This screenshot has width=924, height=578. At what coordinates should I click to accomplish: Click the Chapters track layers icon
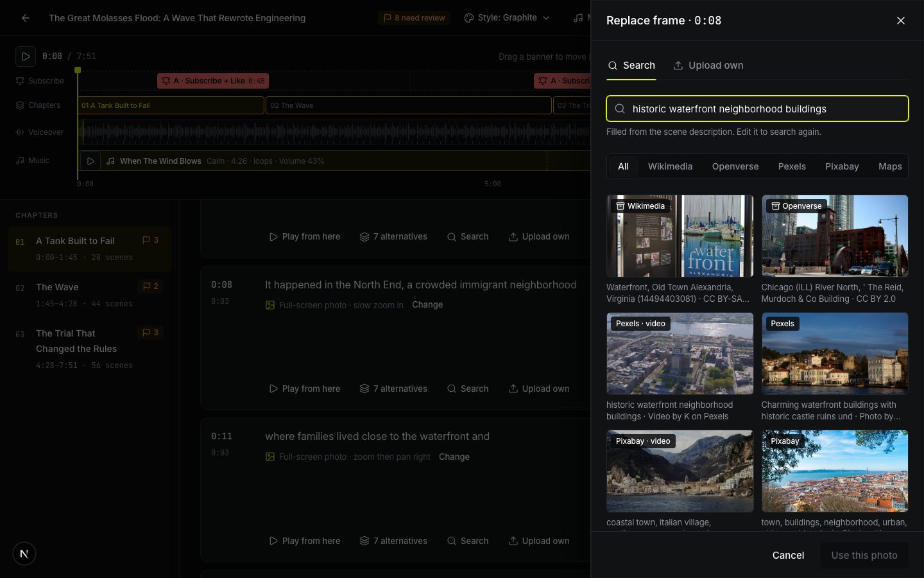click(20, 105)
